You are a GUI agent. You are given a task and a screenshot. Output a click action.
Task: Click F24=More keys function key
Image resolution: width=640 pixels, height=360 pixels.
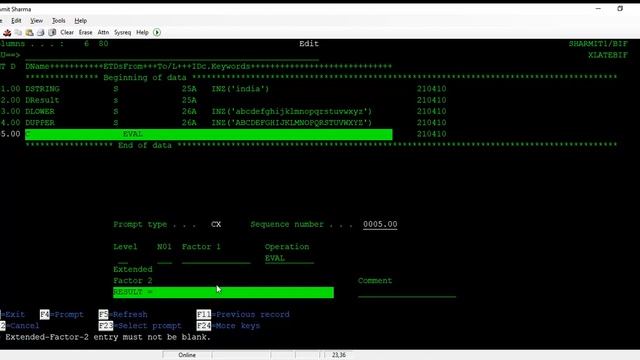(x=228, y=326)
